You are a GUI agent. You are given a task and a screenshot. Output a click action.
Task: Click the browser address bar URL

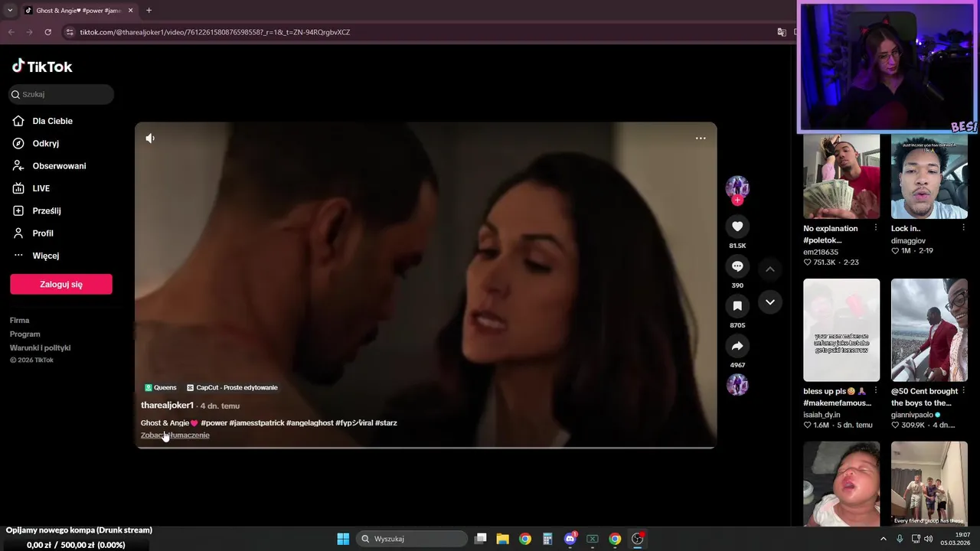[215, 32]
